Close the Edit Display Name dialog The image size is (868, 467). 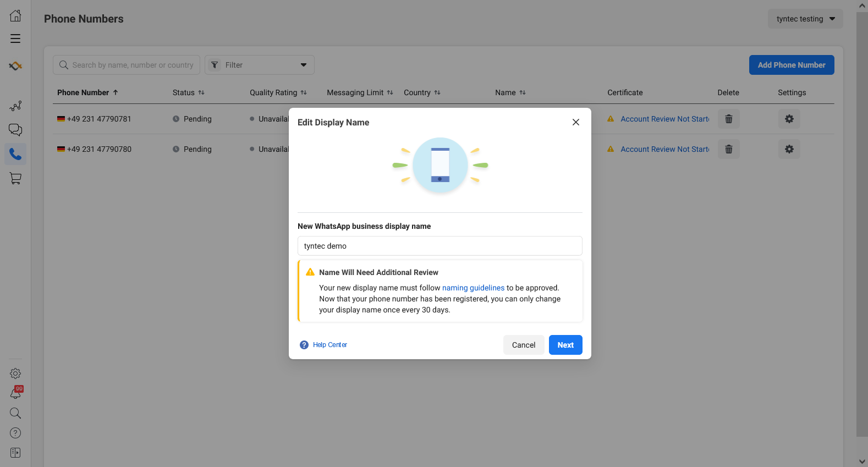point(576,122)
